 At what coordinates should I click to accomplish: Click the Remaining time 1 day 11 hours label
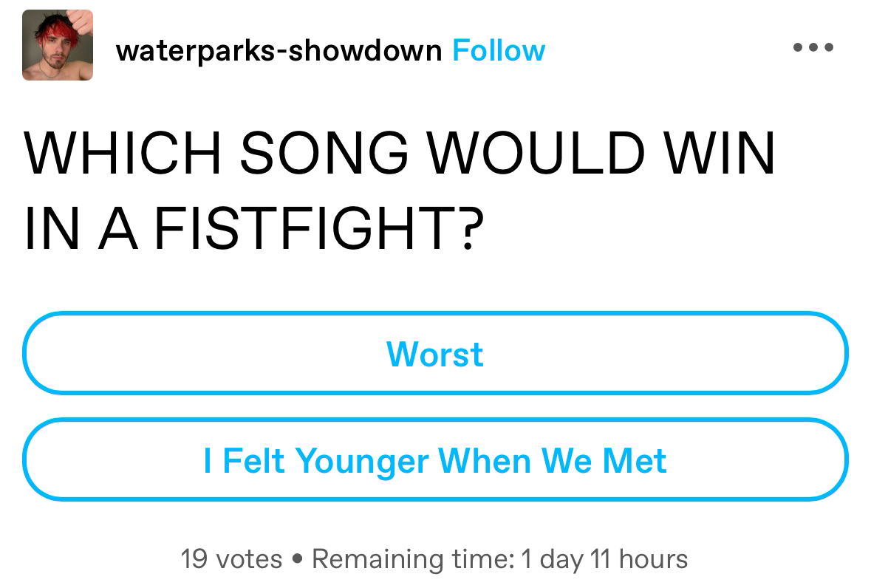500,558
